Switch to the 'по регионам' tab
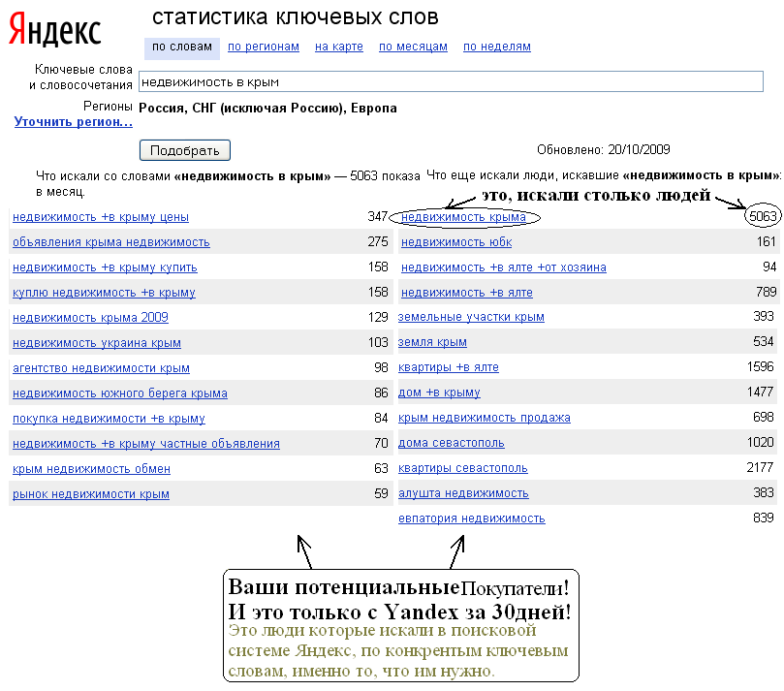Image resolution: width=784 pixels, height=691 pixels. [264, 47]
